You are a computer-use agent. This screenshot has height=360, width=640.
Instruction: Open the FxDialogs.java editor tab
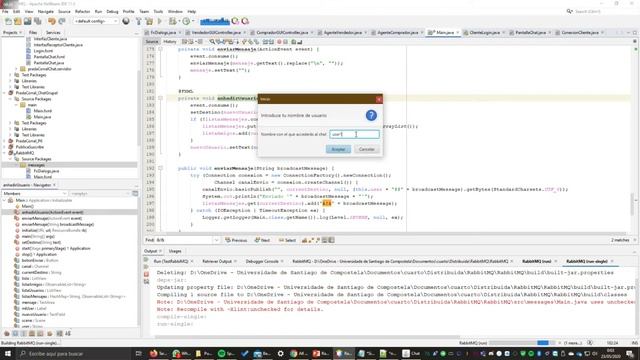click(x=163, y=33)
